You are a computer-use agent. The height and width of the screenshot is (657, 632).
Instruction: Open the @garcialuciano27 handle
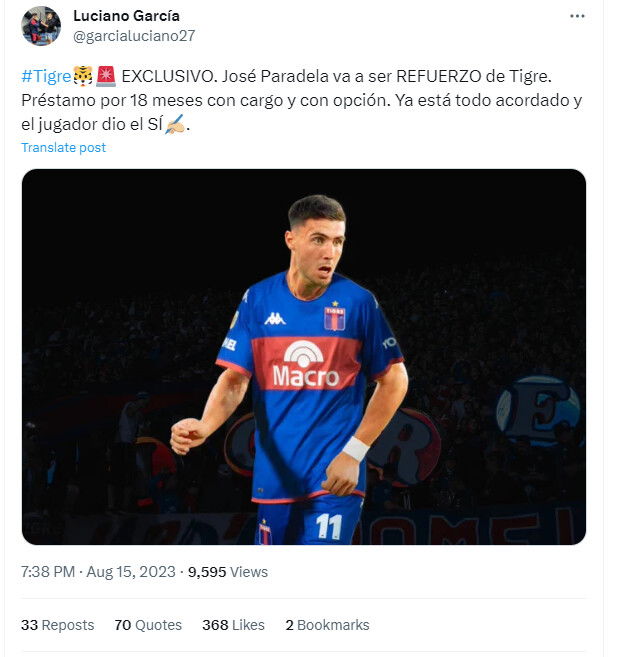coord(134,36)
